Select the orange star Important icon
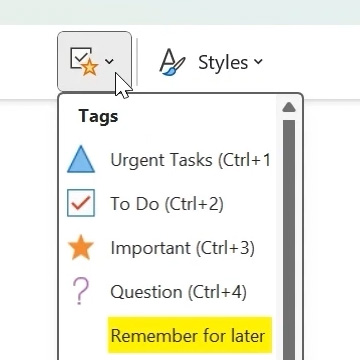The width and height of the screenshot is (360, 360). [81, 247]
